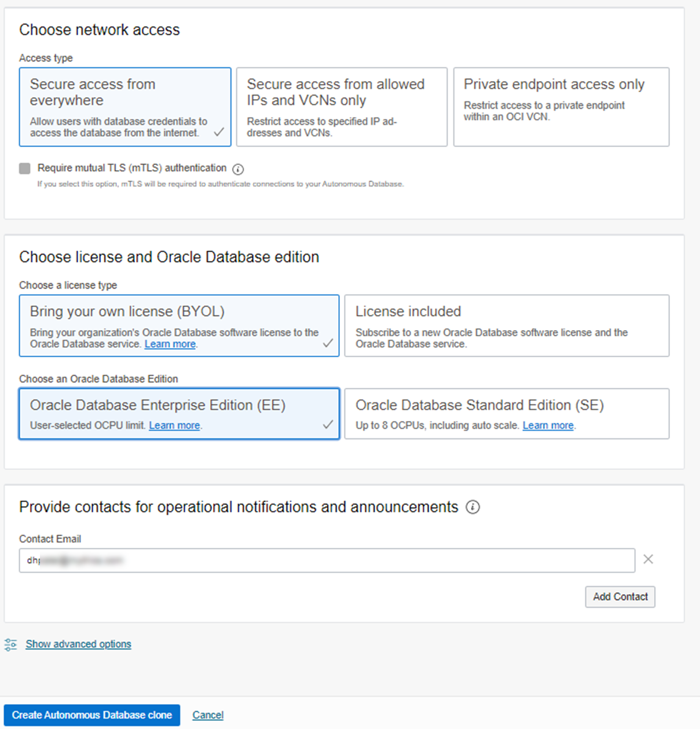Clear the Contact Email using the X icon
Viewport: 700px width, 729px height.
648,559
